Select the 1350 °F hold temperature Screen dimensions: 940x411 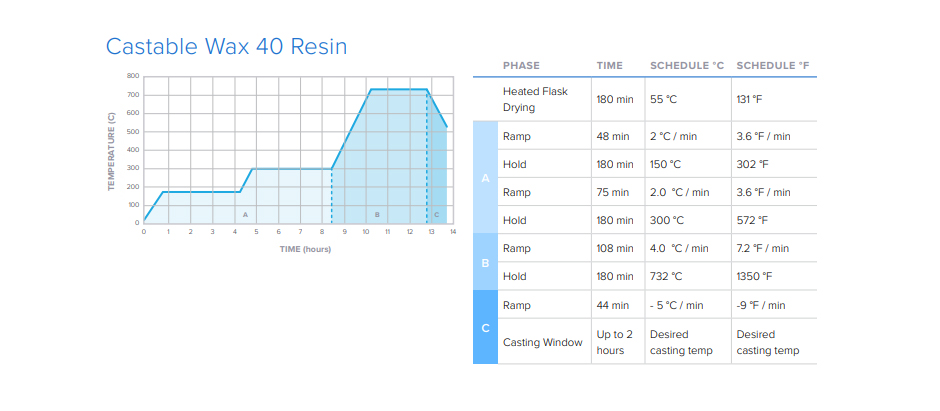[x=754, y=276]
